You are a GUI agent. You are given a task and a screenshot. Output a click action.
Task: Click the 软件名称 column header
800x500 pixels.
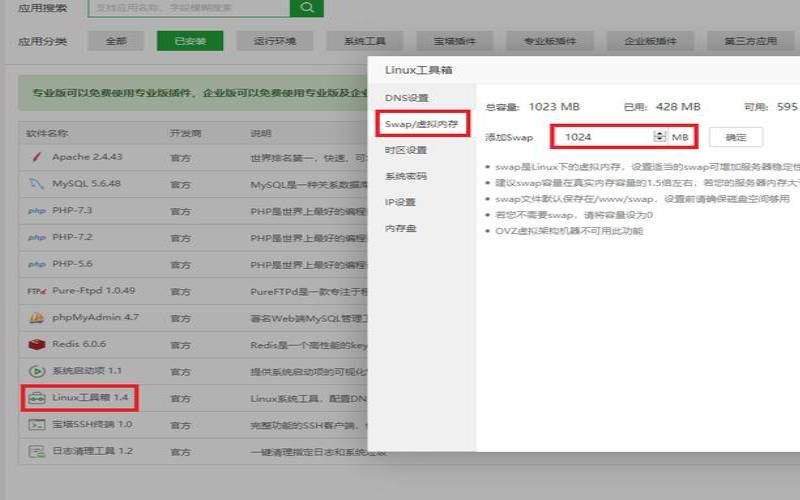[x=47, y=133]
